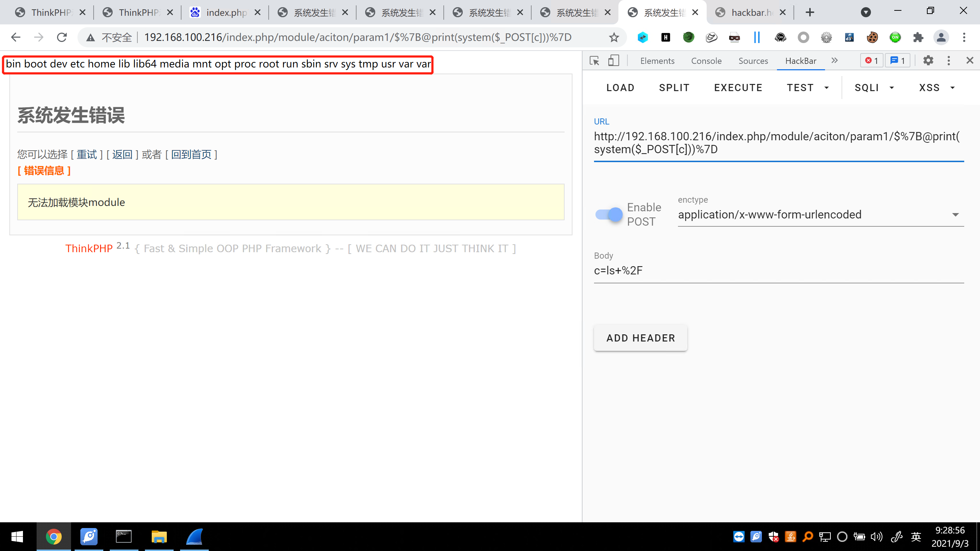Switch to the Sources tab
The height and width of the screenshot is (551, 980).
click(753, 61)
